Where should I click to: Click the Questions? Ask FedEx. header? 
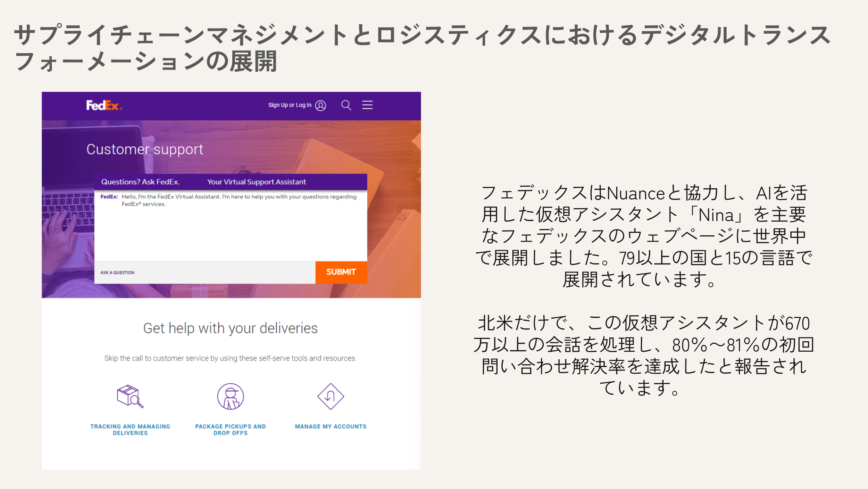[x=140, y=182]
